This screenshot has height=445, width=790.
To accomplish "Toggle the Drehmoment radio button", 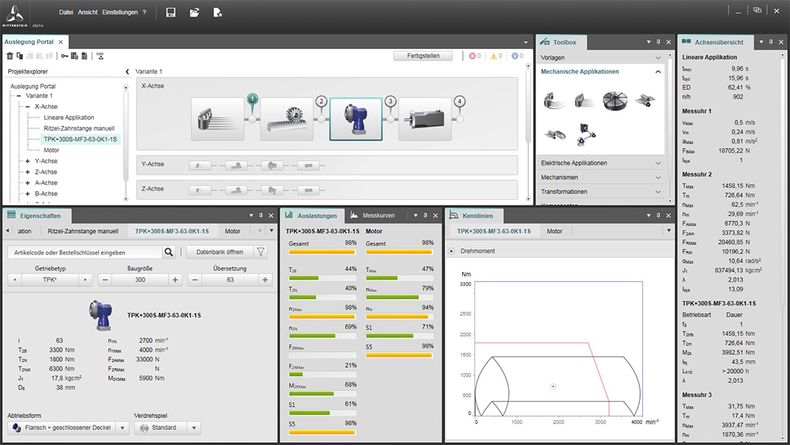I will pyautogui.click(x=451, y=251).
